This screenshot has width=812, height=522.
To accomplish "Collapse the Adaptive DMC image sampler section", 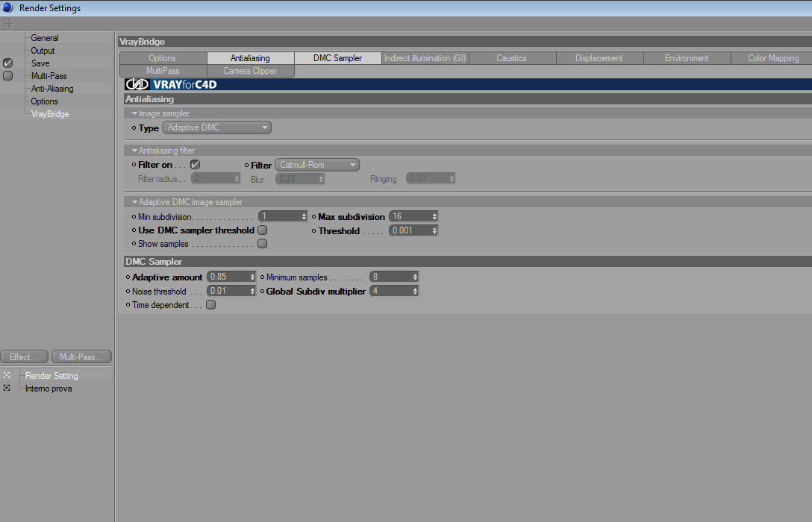I will point(134,202).
